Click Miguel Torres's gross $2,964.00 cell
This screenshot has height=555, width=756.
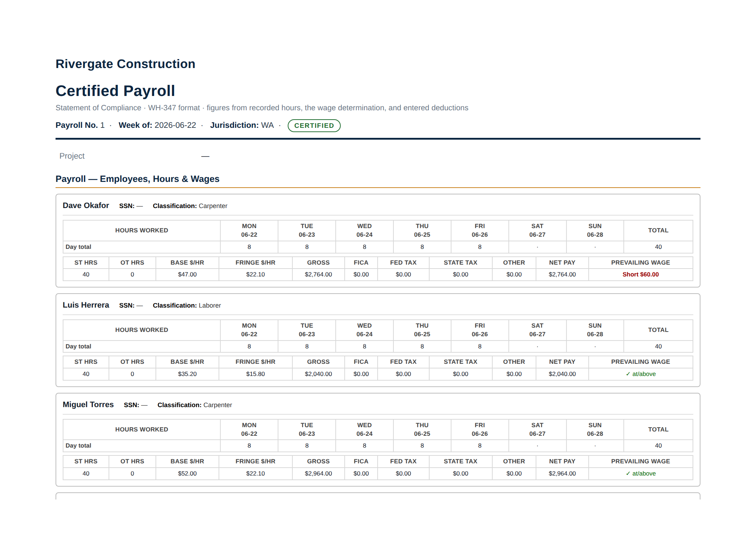pyautogui.click(x=318, y=474)
